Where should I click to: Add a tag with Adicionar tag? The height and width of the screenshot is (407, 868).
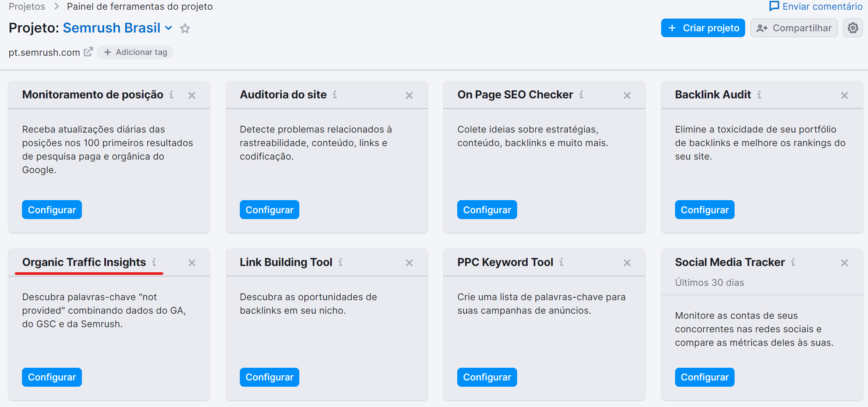point(135,52)
